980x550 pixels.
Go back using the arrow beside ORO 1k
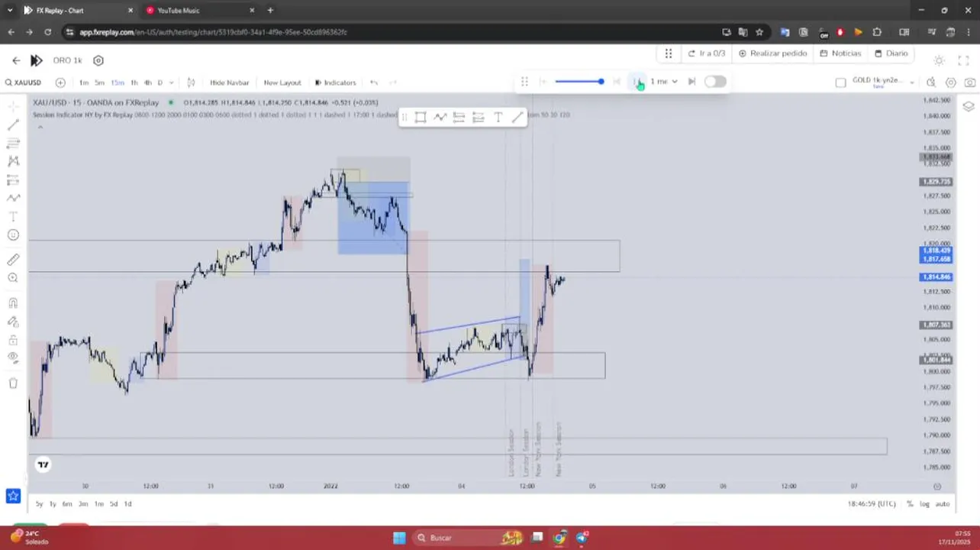16,60
